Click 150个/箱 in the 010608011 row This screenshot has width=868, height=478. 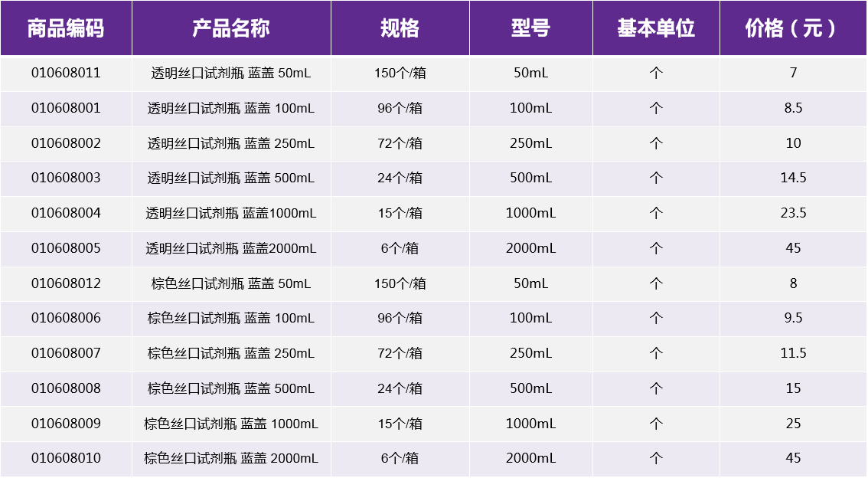400,73
